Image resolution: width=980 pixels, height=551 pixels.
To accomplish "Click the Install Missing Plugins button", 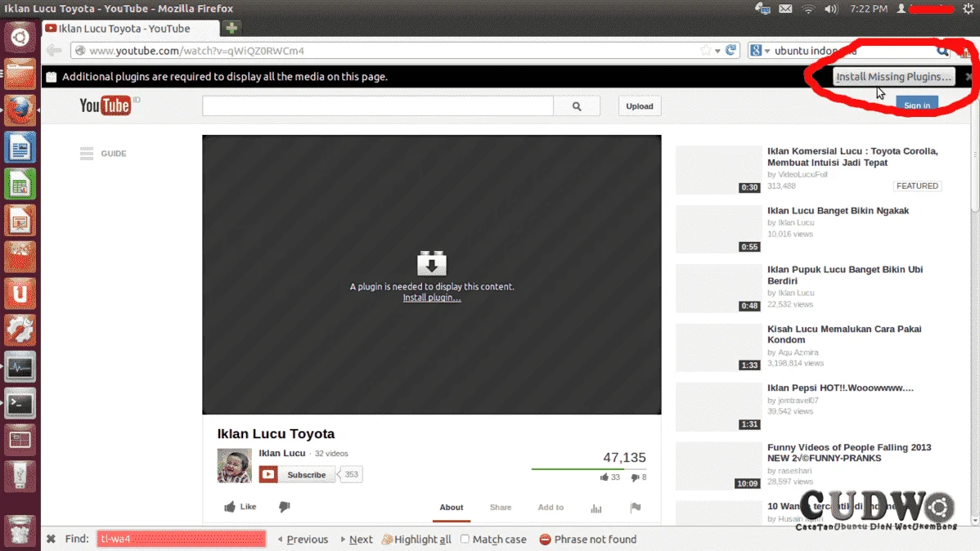I will tap(894, 76).
